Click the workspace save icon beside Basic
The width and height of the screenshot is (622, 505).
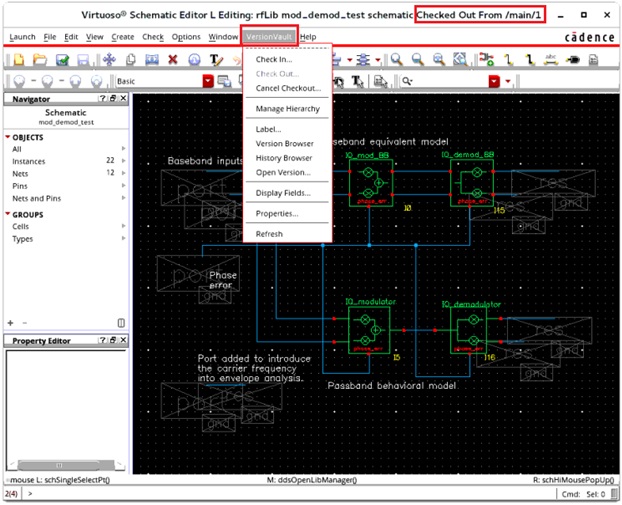click(x=225, y=81)
